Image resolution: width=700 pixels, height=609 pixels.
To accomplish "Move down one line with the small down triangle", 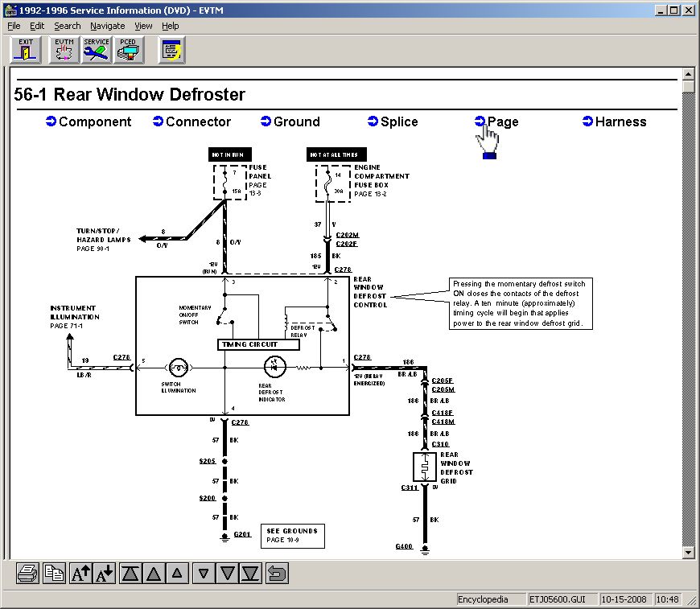I will click(204, 573).
